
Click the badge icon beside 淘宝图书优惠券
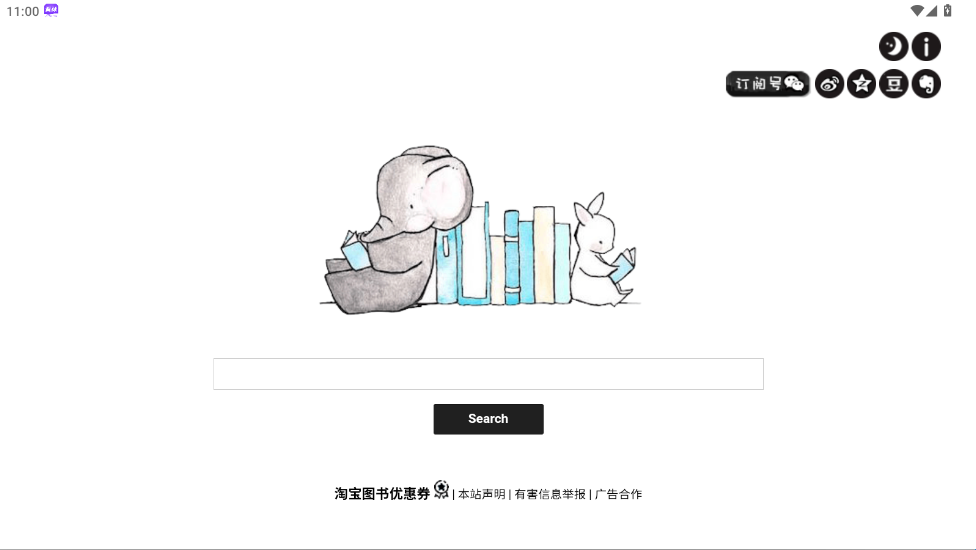(441, 490)
